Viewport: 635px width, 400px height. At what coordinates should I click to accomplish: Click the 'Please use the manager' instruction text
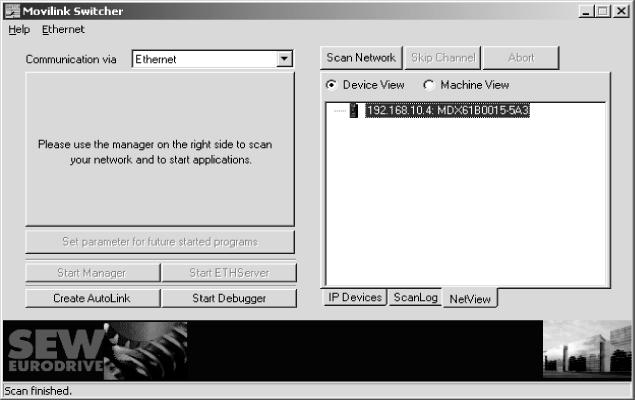(156, 152)
